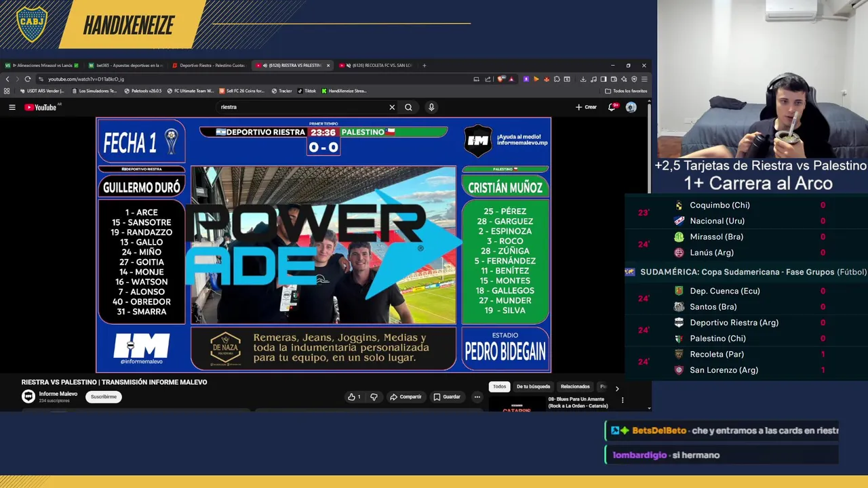Click the browser back arrow
This screenshot has height=488, width=868.
click(x=7, y=79)
